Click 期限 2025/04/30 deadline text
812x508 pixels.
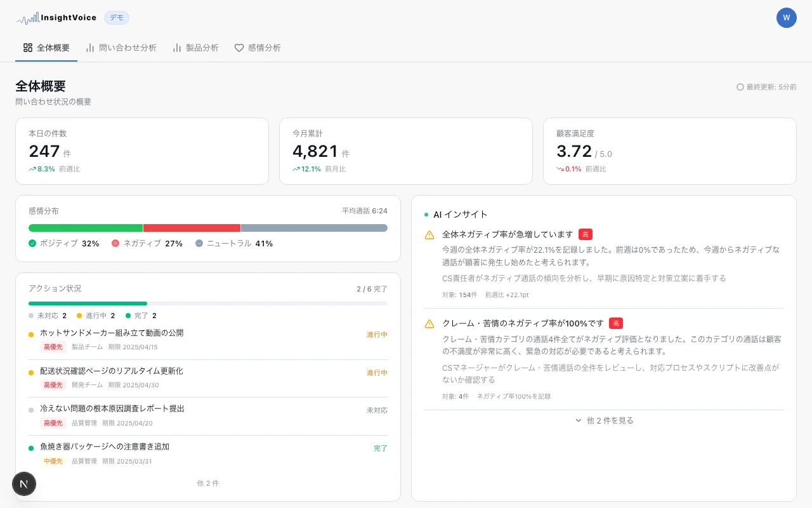click(x=133, y=385)
